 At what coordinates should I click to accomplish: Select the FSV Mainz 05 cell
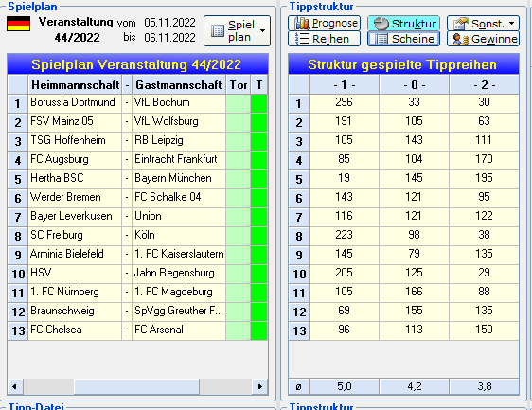click(75, 122)
